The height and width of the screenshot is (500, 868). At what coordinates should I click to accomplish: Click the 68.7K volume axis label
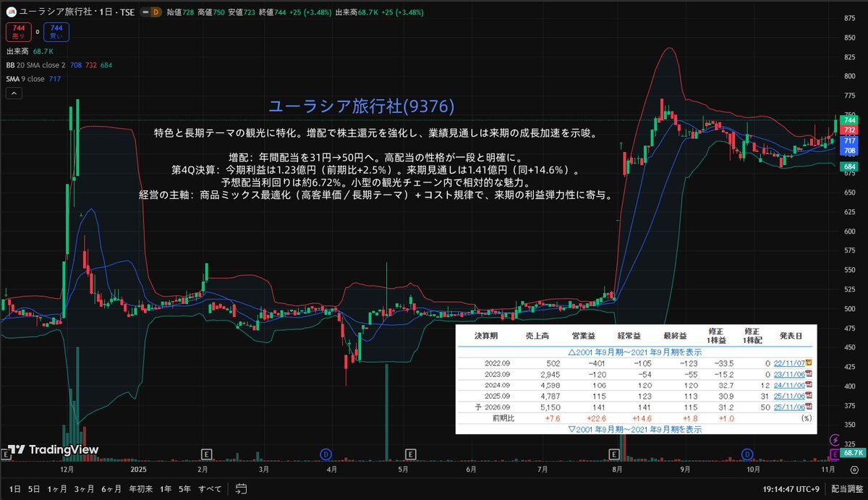point(851,453)
